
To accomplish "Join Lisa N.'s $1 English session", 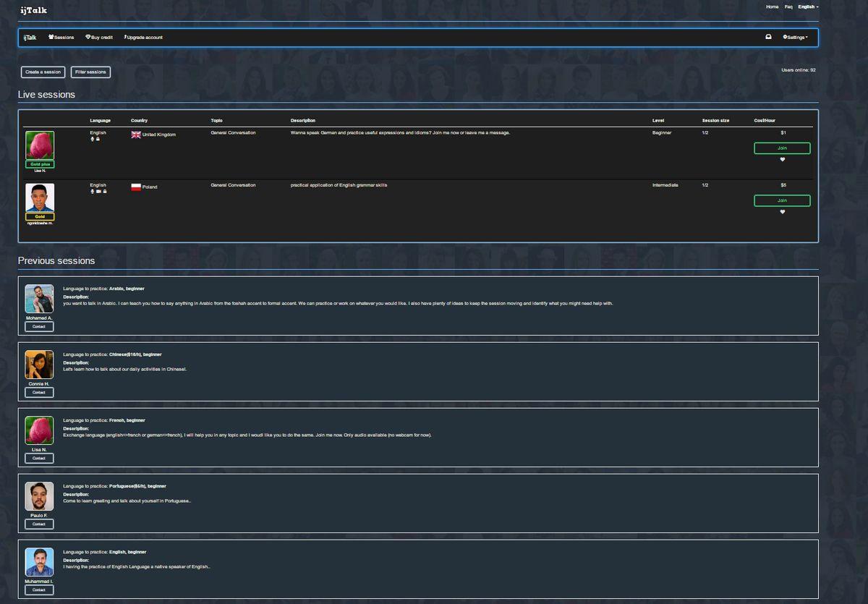I will [782, 148].
